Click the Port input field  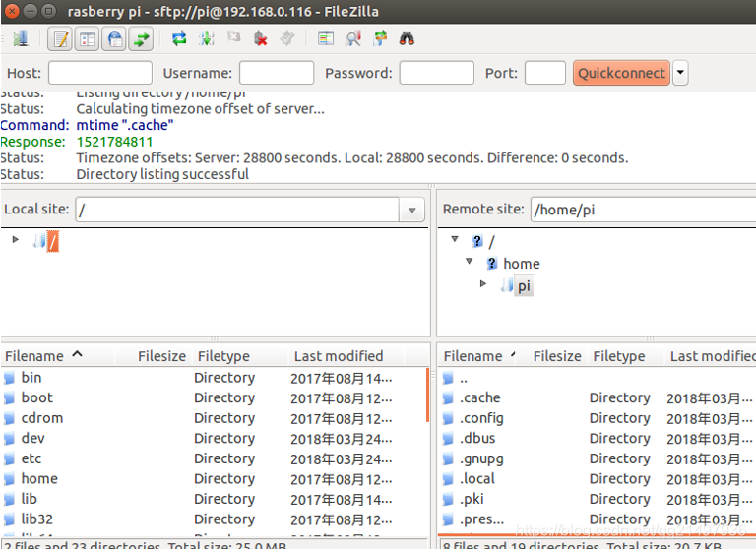coord(544,73)
